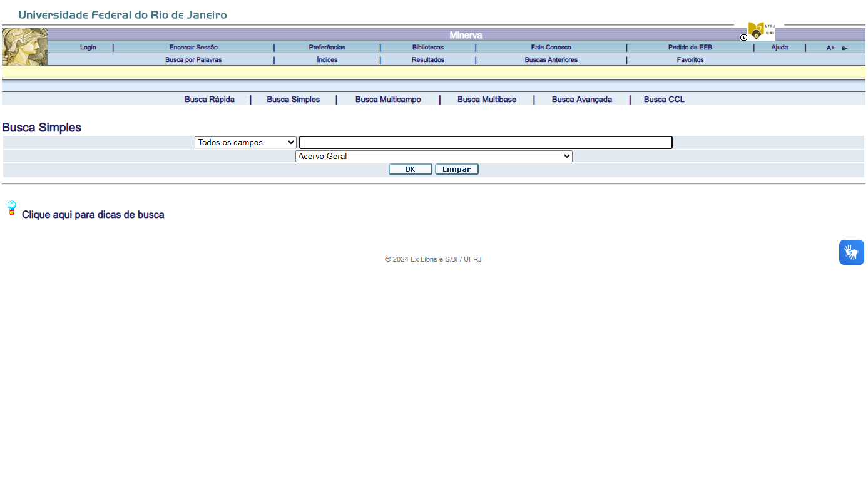Open 'Clique aqui para dicas de busca' link

point(93,215)
